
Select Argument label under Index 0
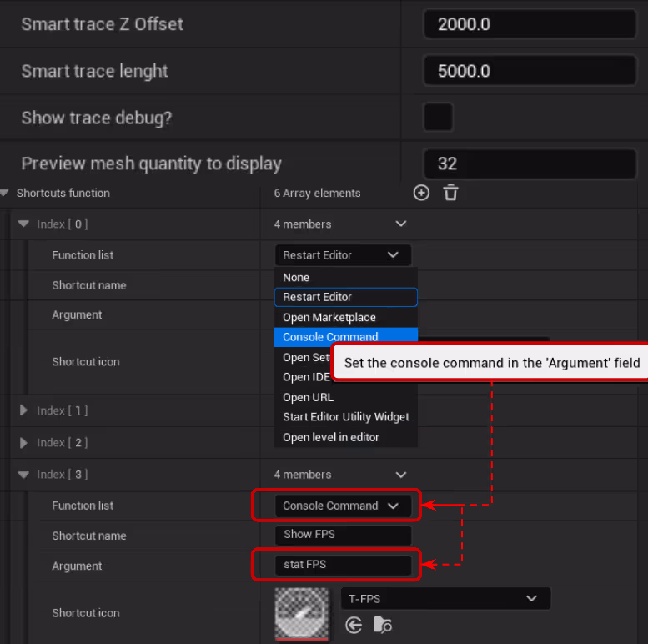click(x=77, y=315)
